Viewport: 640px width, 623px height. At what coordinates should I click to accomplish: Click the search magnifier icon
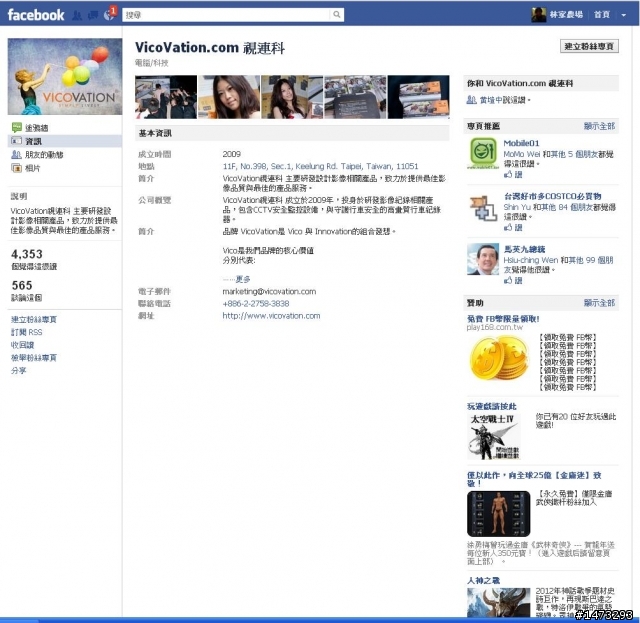point(337,15)
